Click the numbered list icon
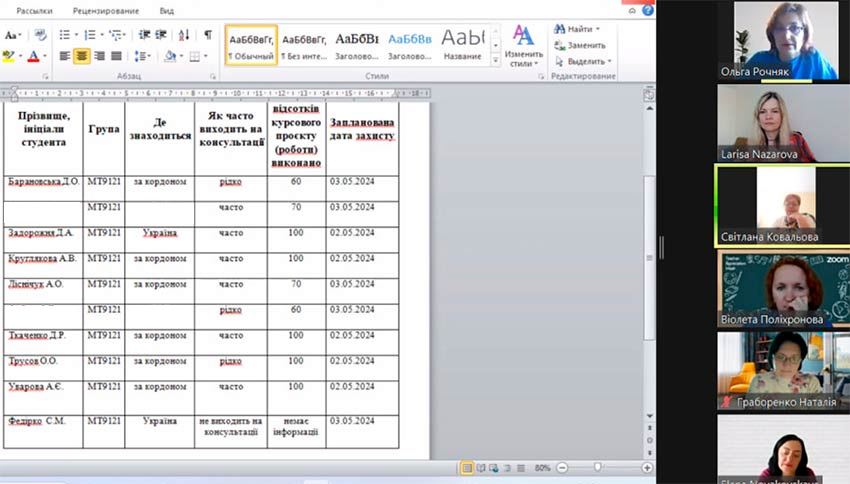 point(90,35)
